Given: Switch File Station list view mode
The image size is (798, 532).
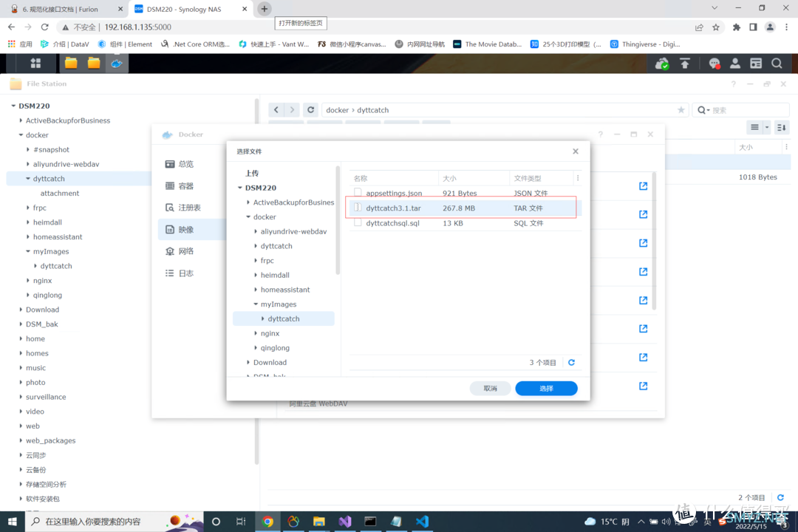Looking at the screenshot, I should click(x=754, y=127).
